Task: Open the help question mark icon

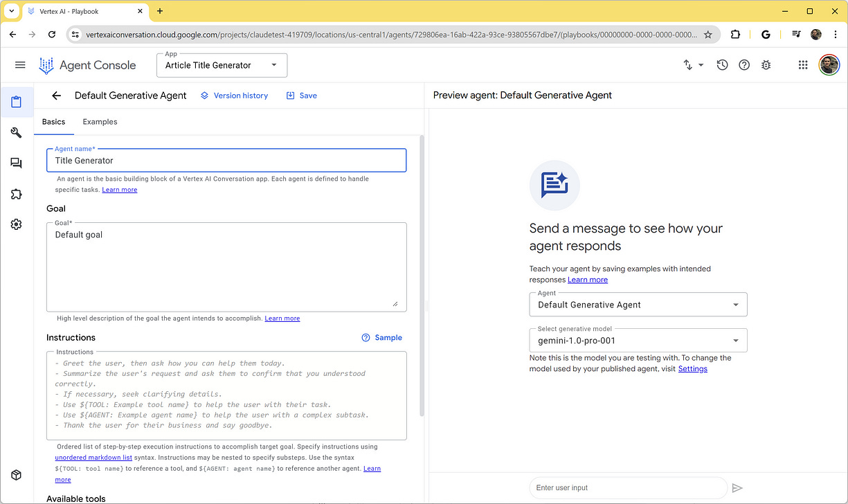Action: pos(743,64)
